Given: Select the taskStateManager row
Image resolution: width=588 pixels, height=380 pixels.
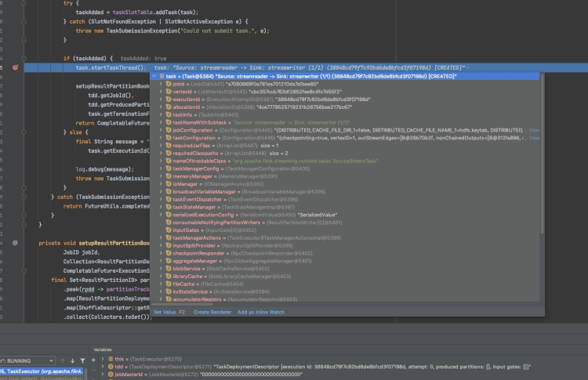Looking at the screenshot, I should pyautogui.click(x=345, y=207).
